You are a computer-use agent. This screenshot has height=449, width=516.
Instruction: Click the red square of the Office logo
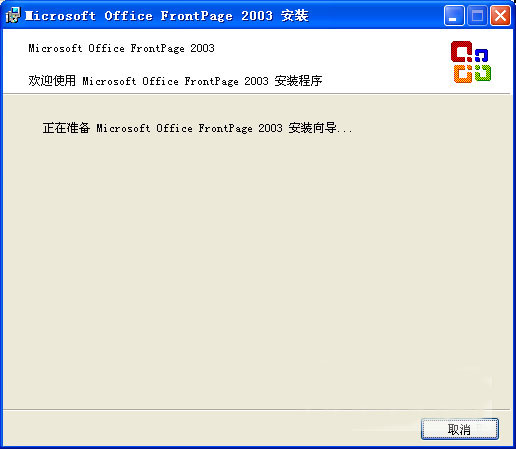point(461,52)
